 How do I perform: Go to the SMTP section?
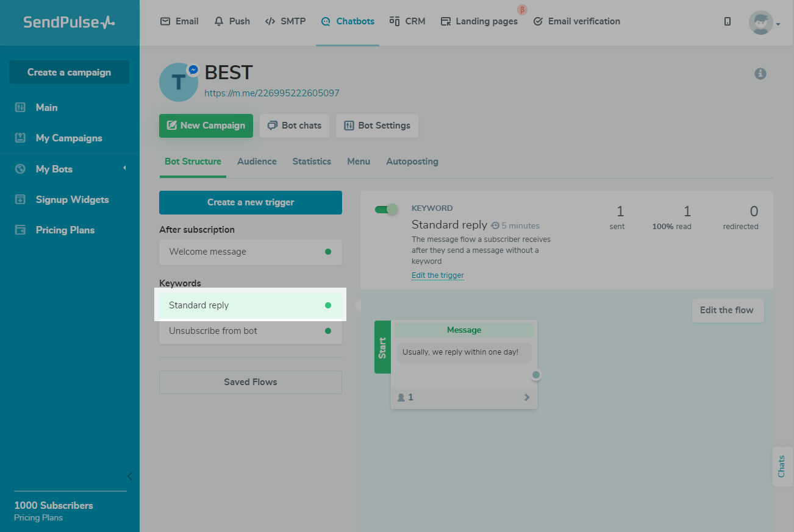pyautogui.click(x=285, y=21)
